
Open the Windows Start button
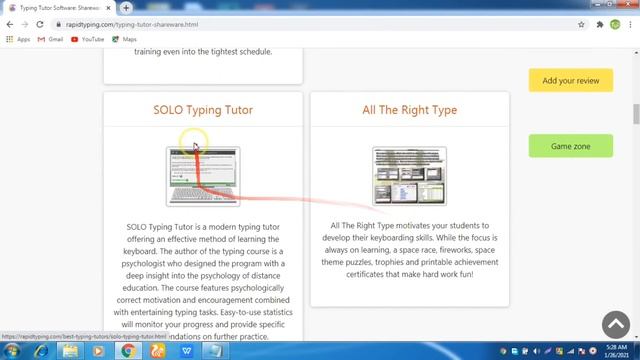tap(12, 351)
